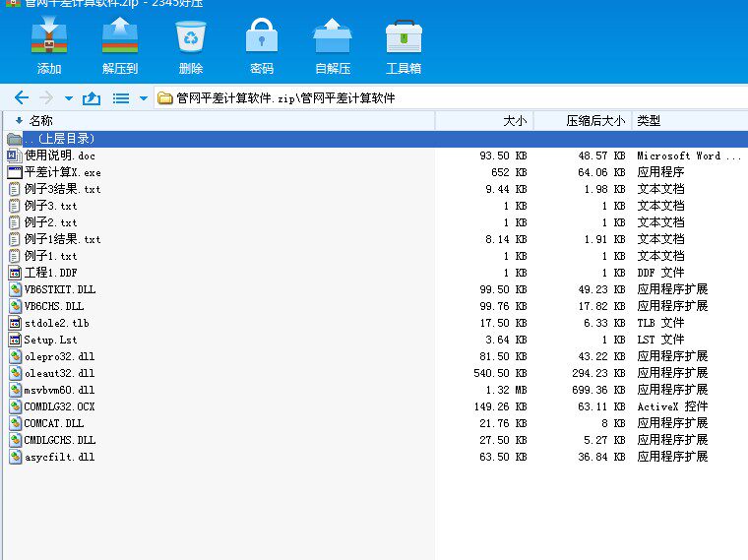Open navigation history dropdown arrow
The width and height of the screenshot is (748, 560).
(69, 98)
